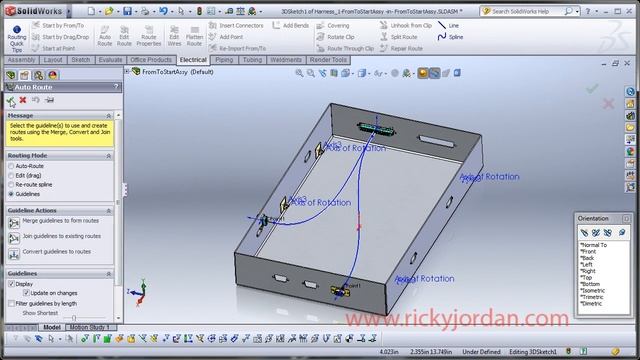Switch to the Layout tab
This screenshot has width=640, height=360.
coord(53,60)
